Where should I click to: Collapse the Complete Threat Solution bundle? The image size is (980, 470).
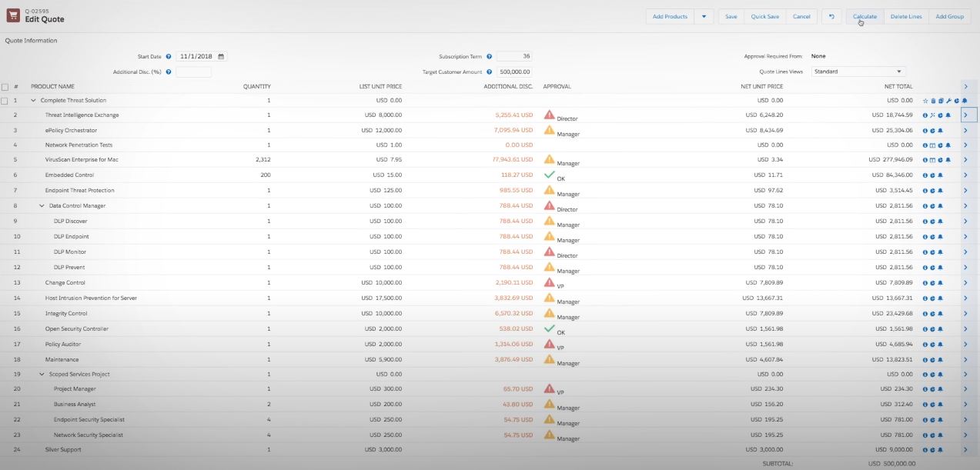point(33,101)
